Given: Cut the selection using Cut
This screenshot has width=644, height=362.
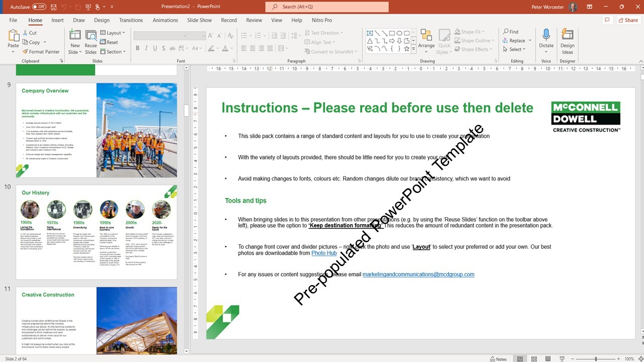Looking at the screenshot, I should click(30, 33).
